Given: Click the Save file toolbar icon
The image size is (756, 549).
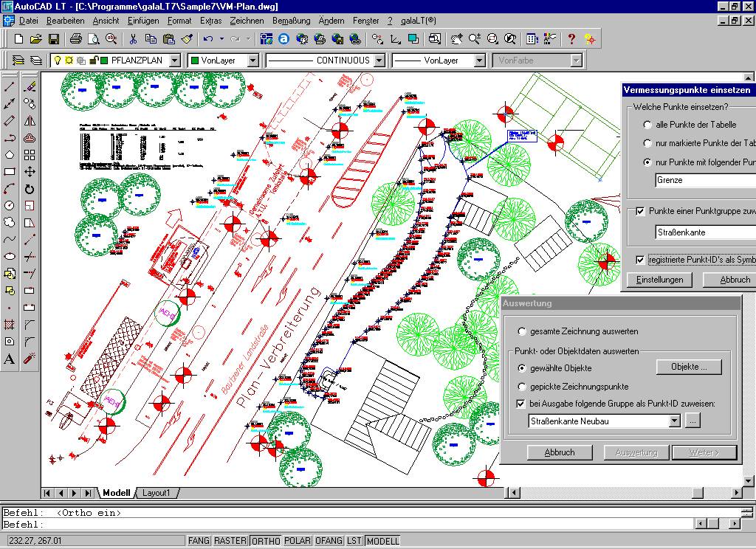Looking at the screenshot, I should [54, 39].
